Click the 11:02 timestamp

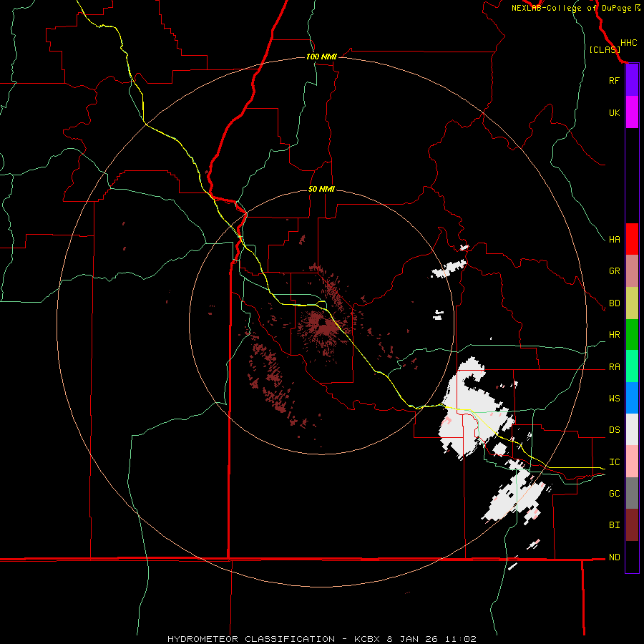462,639
